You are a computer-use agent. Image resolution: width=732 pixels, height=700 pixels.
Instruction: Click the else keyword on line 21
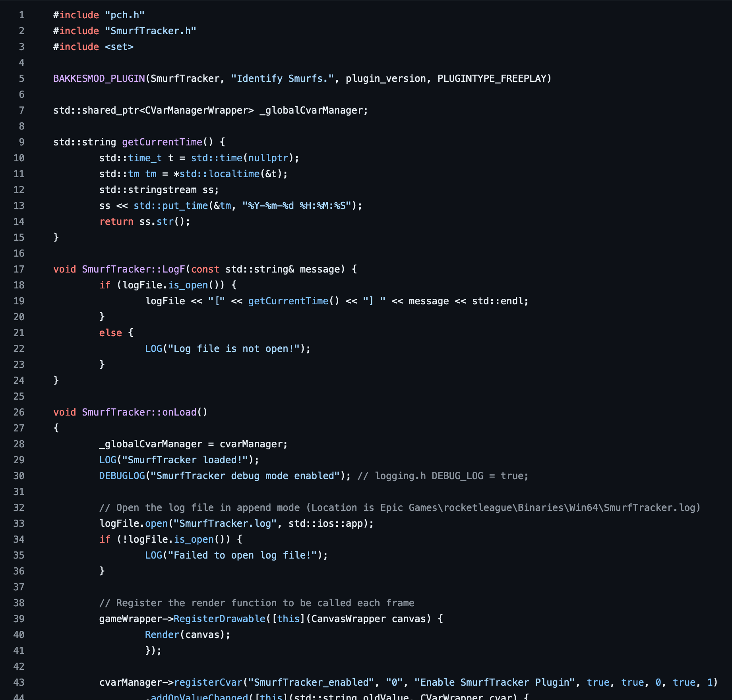(x=110, y=333)
